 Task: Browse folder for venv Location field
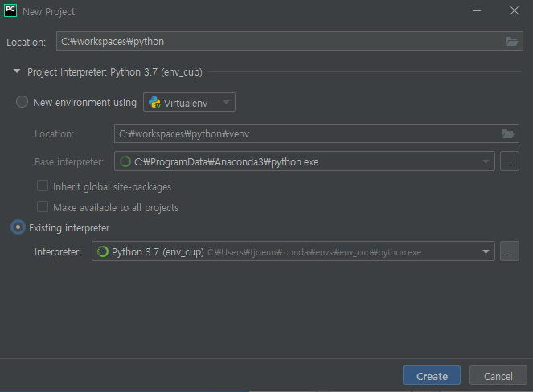(x=508, y=134)
